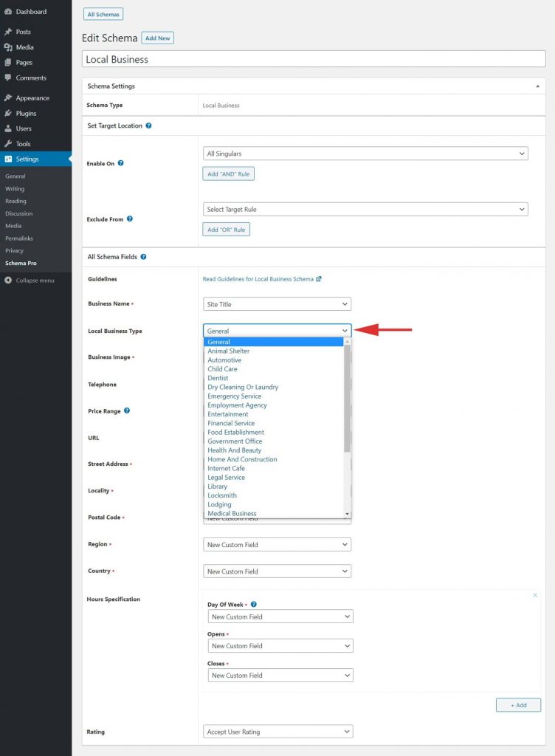Click help icon next to Price Range
Screen dimensions: 555x756
[127, 410]
